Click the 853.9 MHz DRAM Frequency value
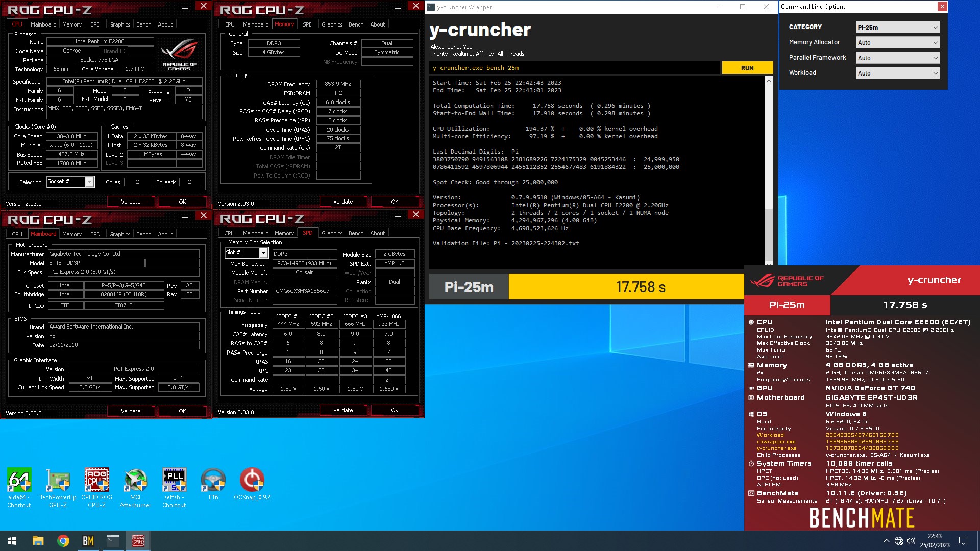Image resolution: width=980 pixels, height=551 pixels. point(338,84)
